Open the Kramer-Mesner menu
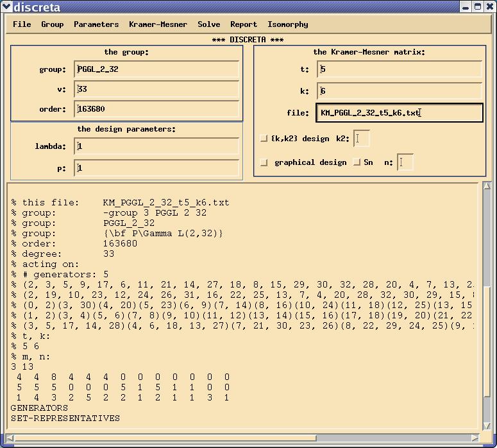 coord(158,24)
